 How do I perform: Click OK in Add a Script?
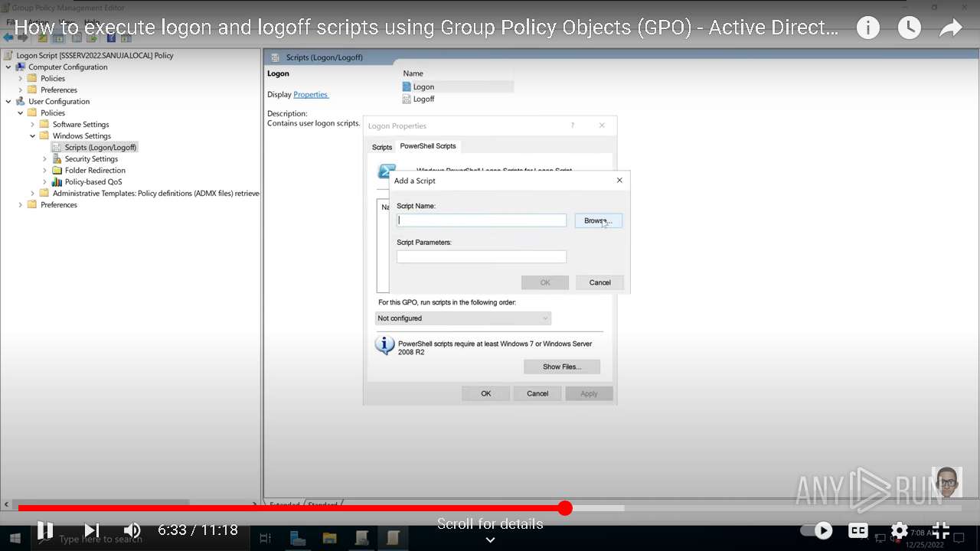coord(545,282)
